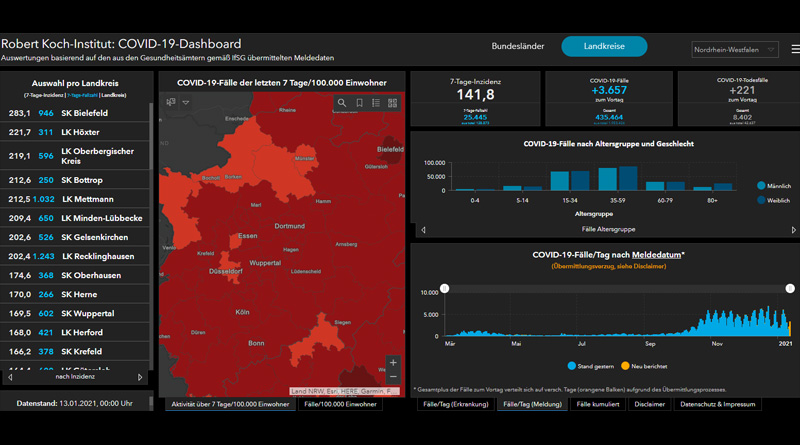Select LK Recklinghausen in the list
This screenshot has height=445, width=800.
74,256
